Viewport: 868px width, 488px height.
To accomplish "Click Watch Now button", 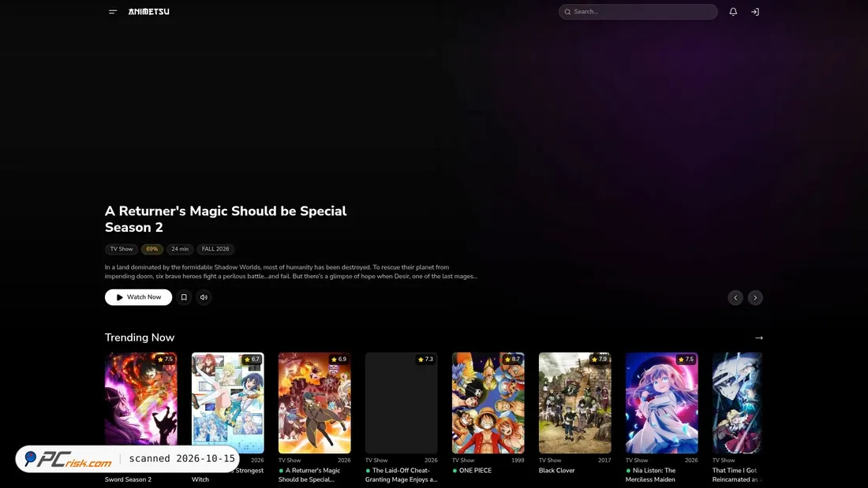I will 138,297.
